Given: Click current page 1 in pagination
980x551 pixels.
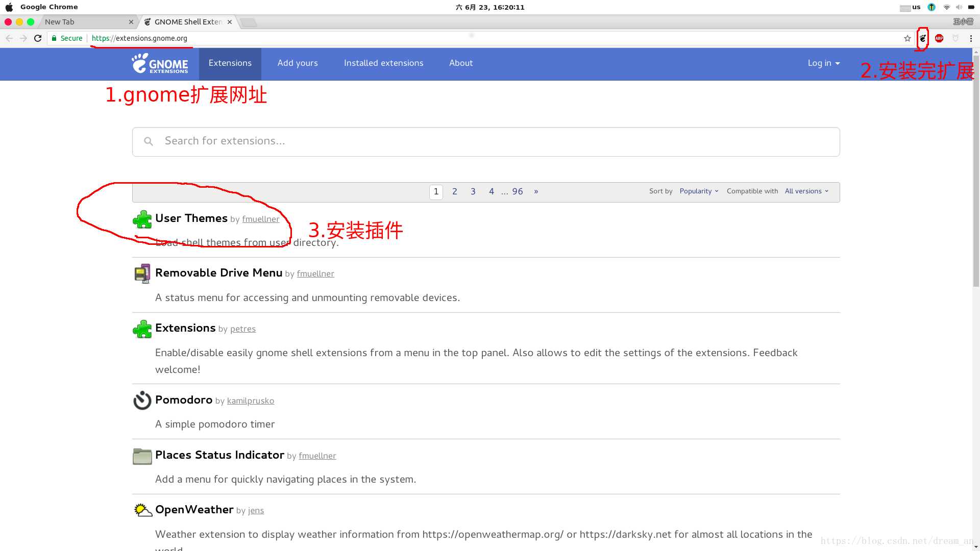Looking at the screenshot, I should coord(436,192).
